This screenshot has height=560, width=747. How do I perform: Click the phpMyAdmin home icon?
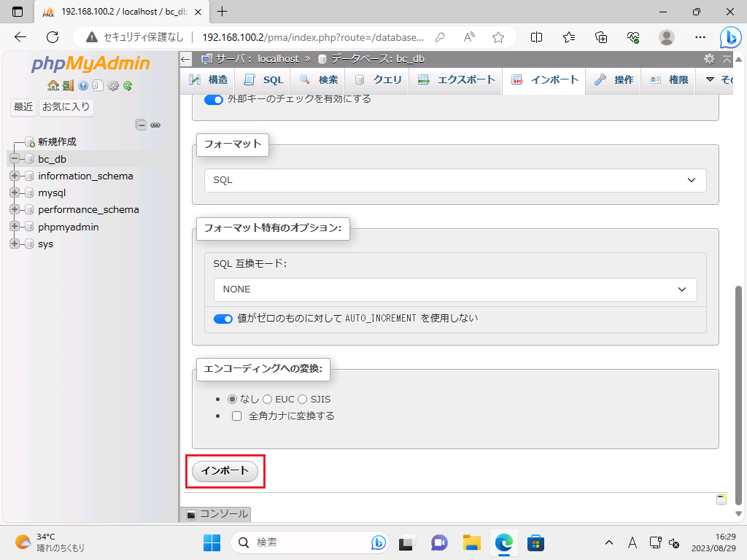[53, 85]
